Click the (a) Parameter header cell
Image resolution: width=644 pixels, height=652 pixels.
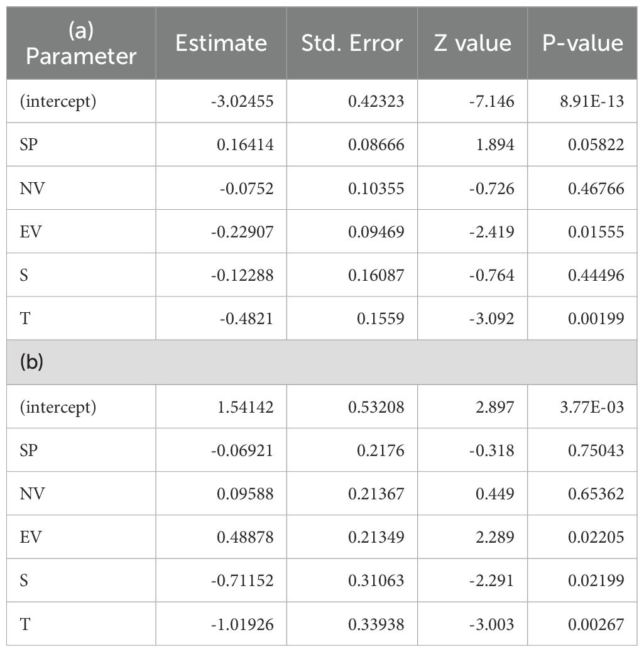[x=81, y=43]
